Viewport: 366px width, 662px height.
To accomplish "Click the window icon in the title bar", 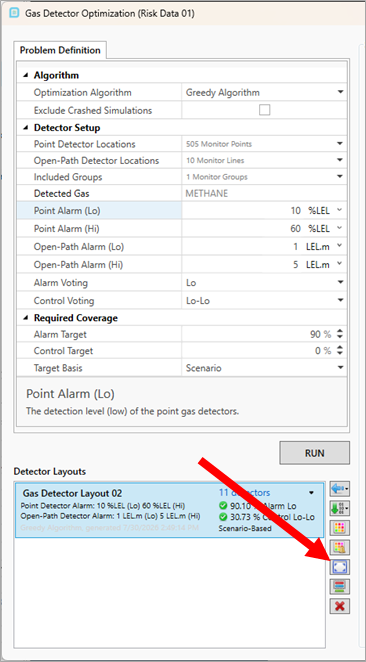I will [x=14, y=13].
